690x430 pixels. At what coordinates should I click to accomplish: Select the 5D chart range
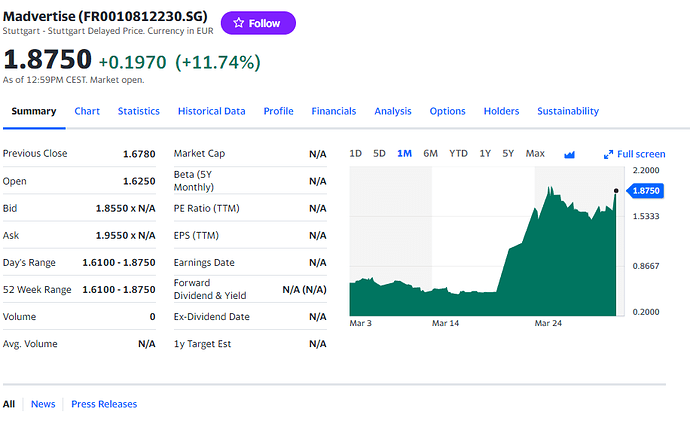[379, 154]
